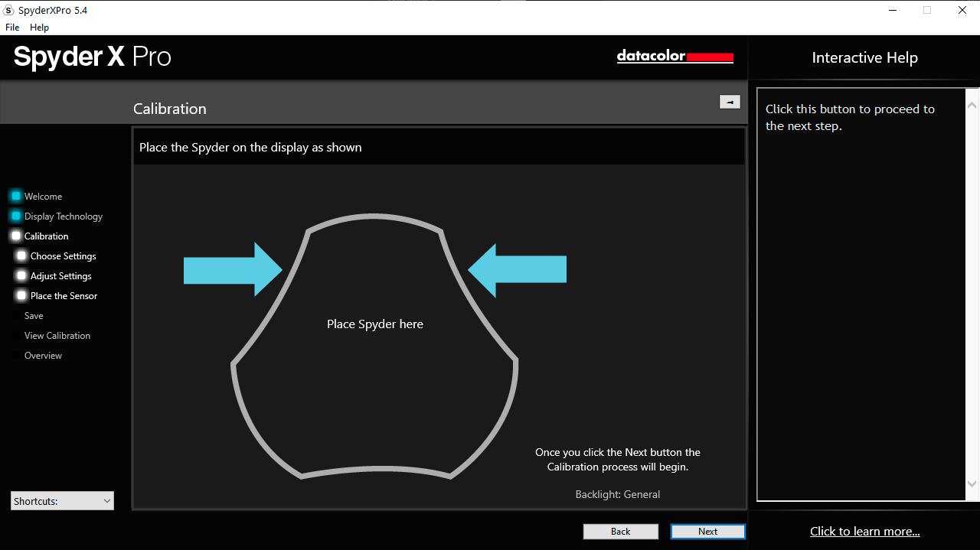Select the Save step in sidebar

[34, 316]
